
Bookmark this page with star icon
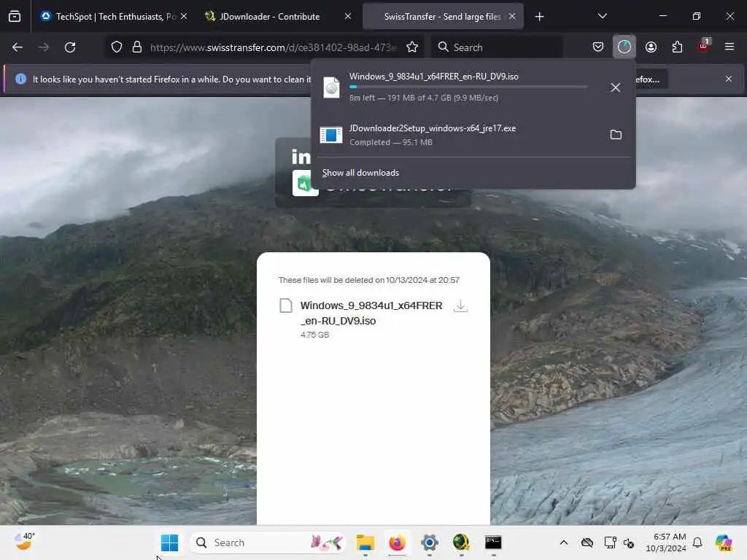(x=412, y=47)
